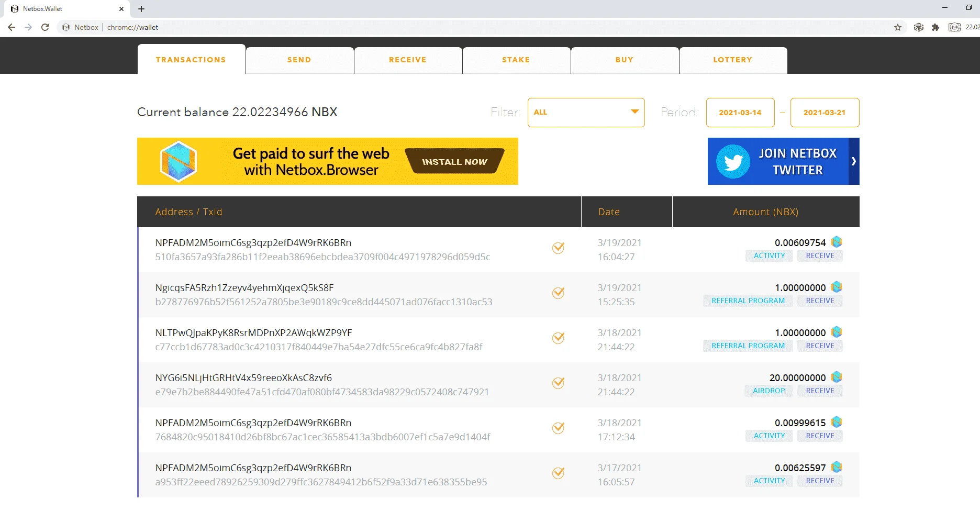Click the Install Now banner button

(454, 162)
